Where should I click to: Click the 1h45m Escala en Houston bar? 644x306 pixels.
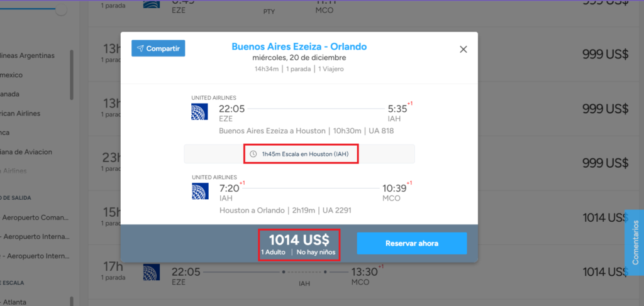point(299,154)
